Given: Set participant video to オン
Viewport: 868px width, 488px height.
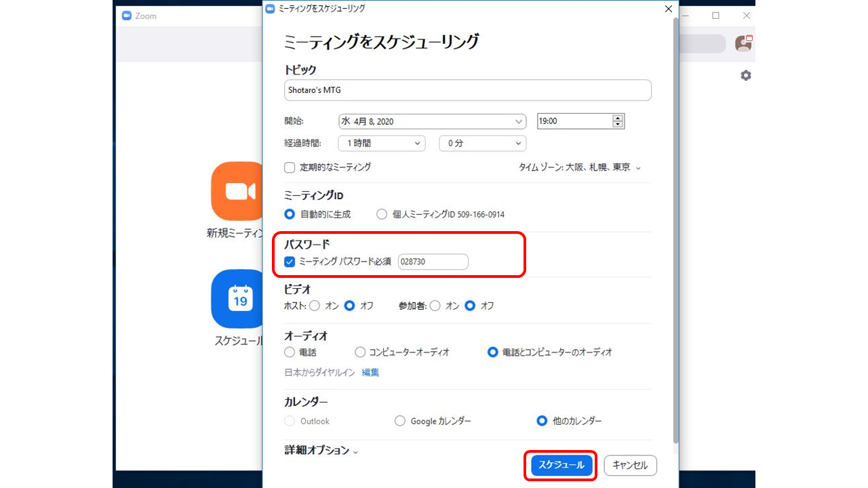Looking at the screenshot, I should [435, 306].
